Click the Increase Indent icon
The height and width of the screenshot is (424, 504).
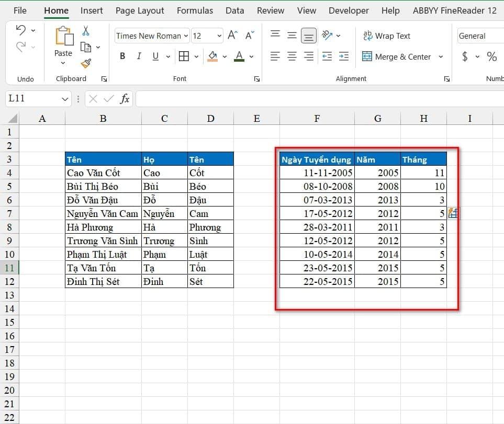click(x=343, y=56)
